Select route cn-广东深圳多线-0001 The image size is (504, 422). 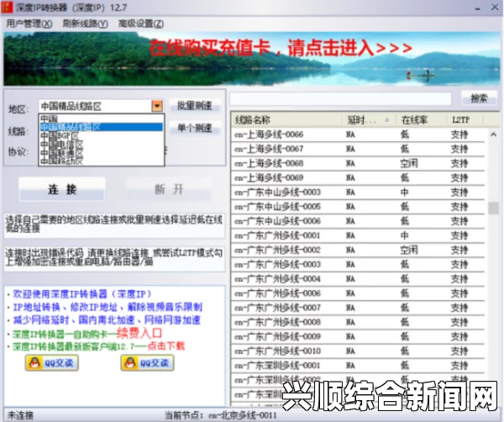pos(358,366)
